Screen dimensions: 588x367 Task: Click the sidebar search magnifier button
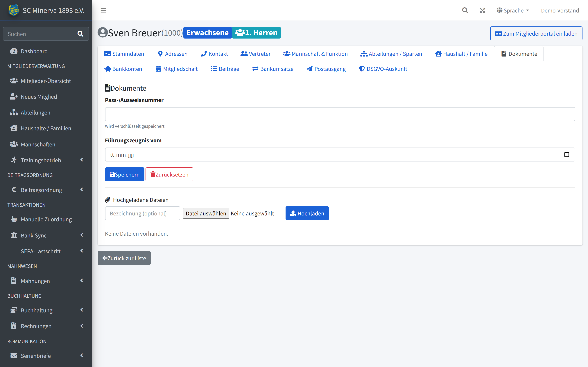click(80, 34)
